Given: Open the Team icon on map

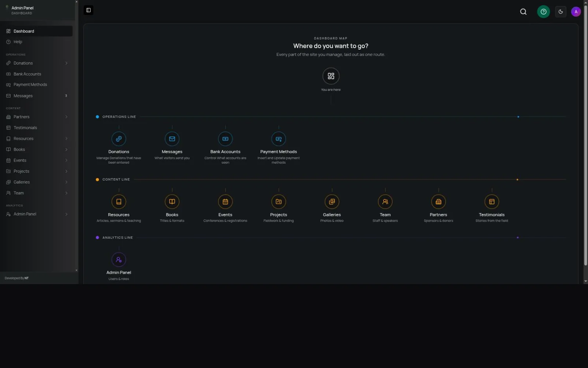Looking at the screenshot, I should tap(385, 202).
